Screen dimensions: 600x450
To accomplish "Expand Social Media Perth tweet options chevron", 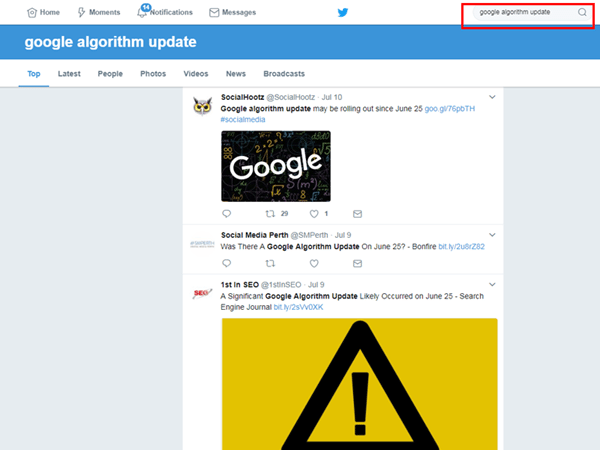I will [492, 235].
